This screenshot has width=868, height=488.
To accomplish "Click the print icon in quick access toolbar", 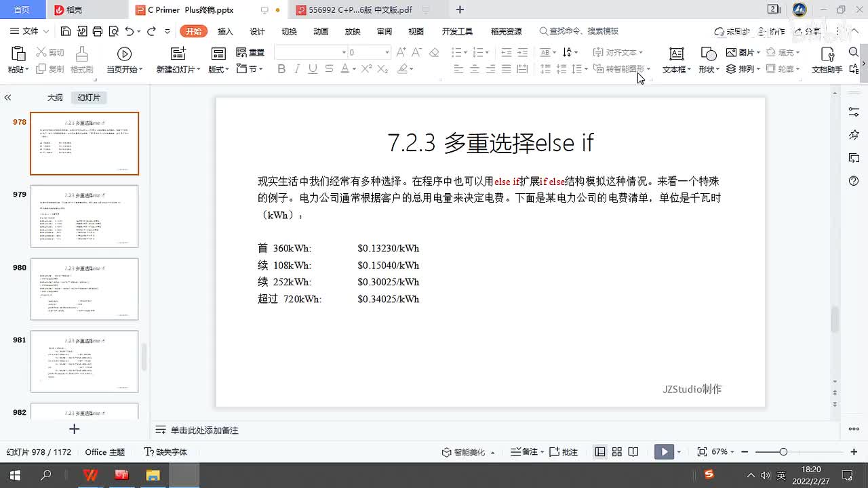I will pos(97,31).
